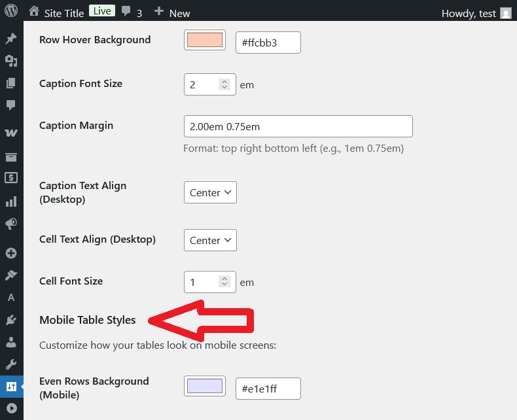Open the comments count in admin bar
This screenshot has height=420, width=517.
point(132,12)
